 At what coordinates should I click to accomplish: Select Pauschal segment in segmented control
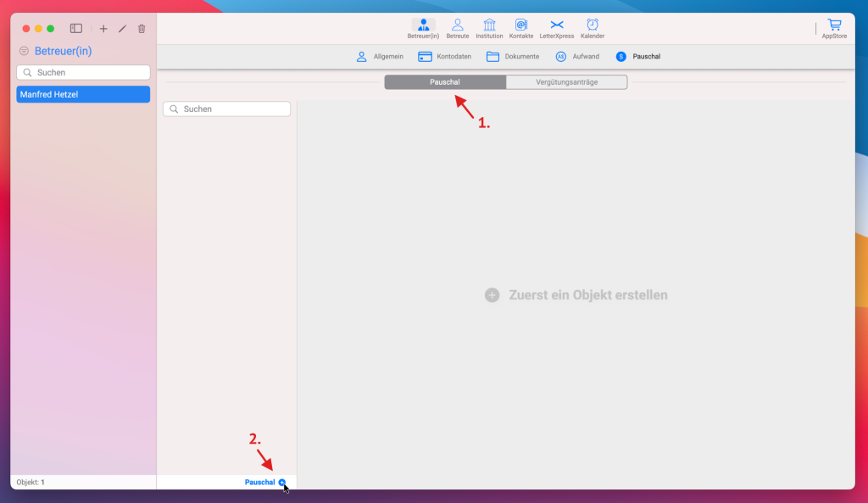445,82
